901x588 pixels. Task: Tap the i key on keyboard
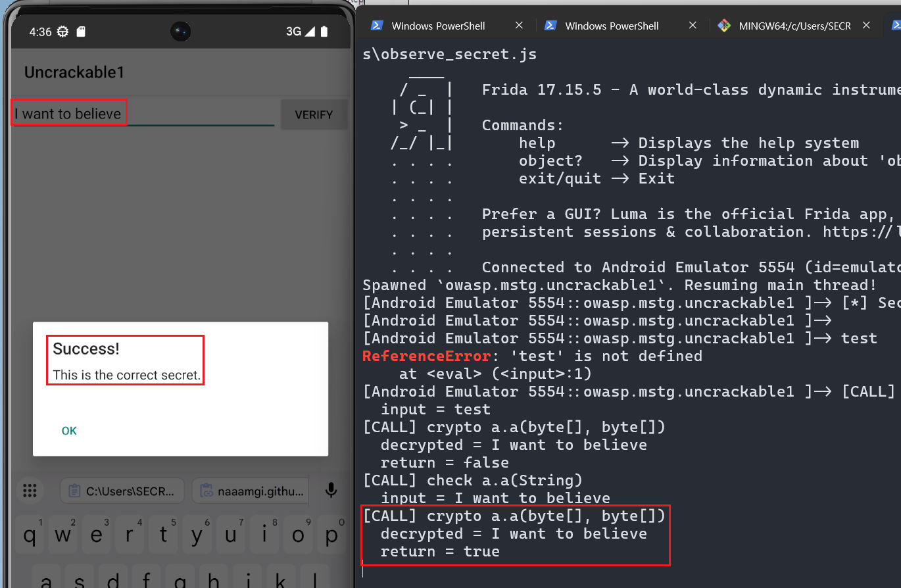(264, 535)
